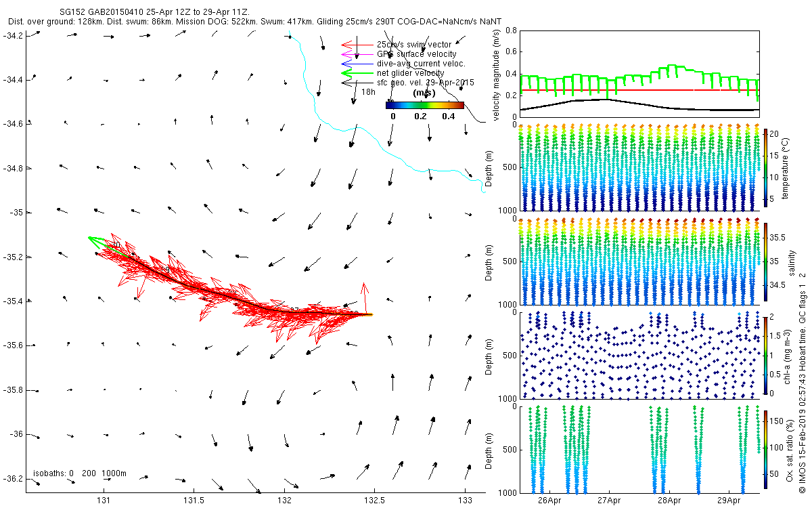Click longitude tick label 132

pyautogui.click(x=284, y=500)
